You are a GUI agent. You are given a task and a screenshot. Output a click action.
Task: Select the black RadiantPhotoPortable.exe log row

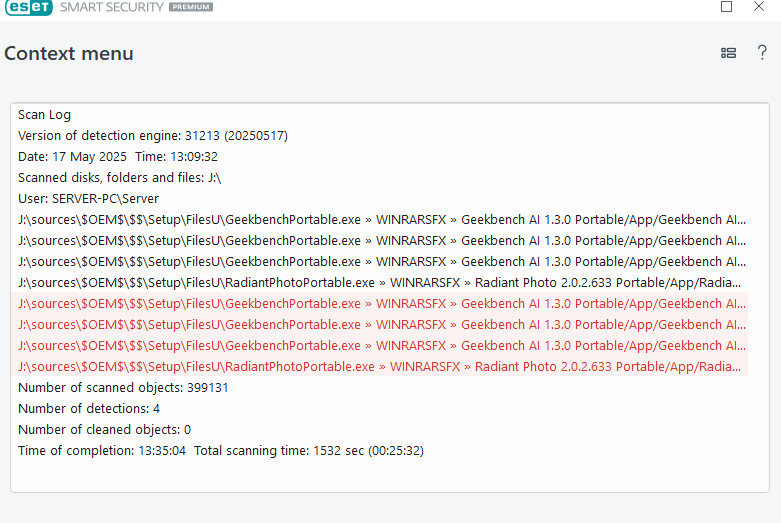pos(380,282)
